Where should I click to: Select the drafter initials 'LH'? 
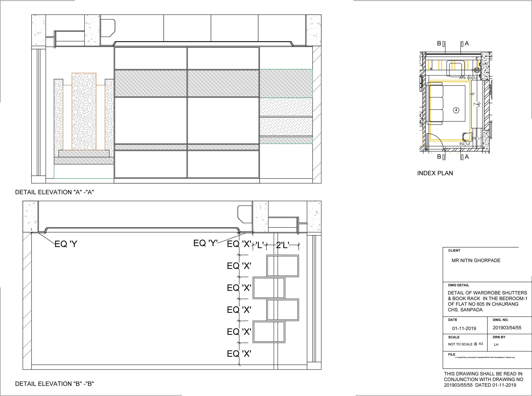(496, 345)
